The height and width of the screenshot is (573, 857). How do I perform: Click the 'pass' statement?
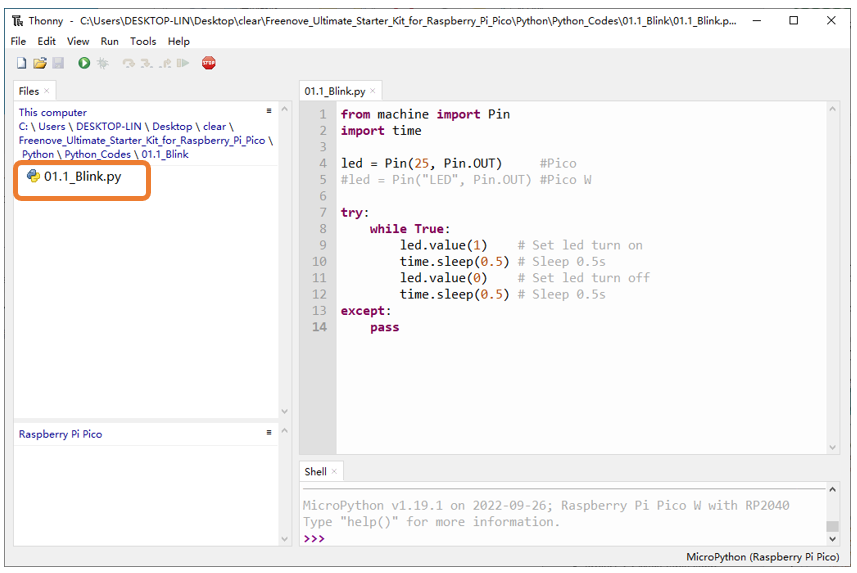tap(385, 328)
